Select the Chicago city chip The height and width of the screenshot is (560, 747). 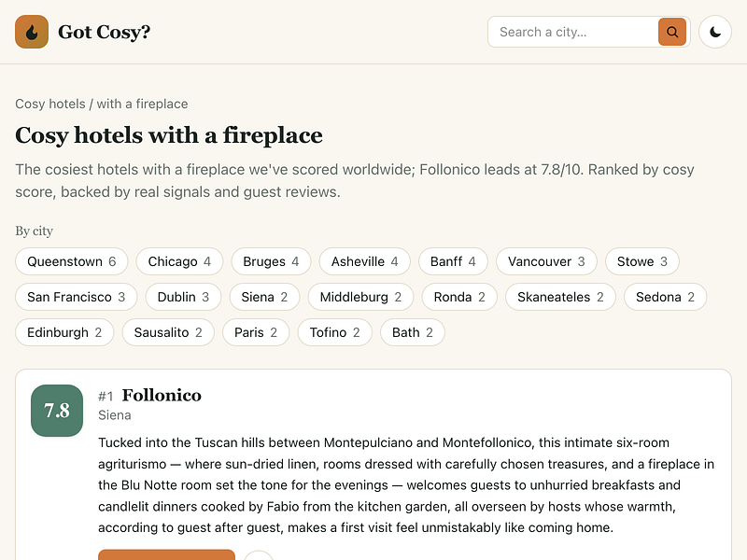tap(179, 261)
